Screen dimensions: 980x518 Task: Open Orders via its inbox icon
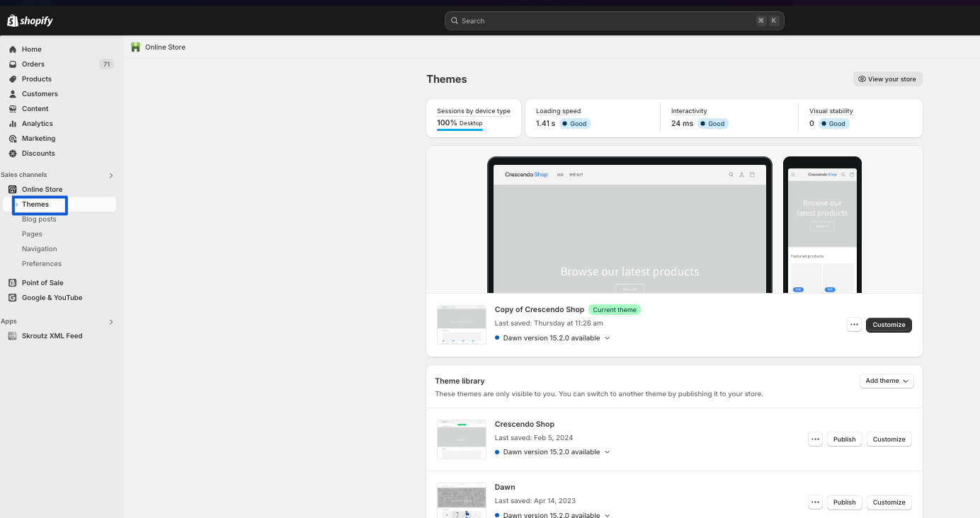coord(13,64)
